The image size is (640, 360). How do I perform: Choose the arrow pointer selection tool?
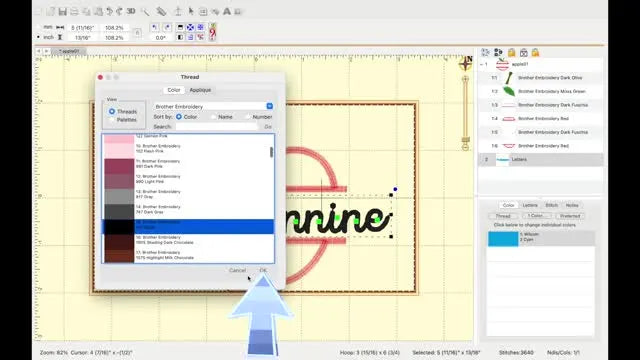coord(191,11)
